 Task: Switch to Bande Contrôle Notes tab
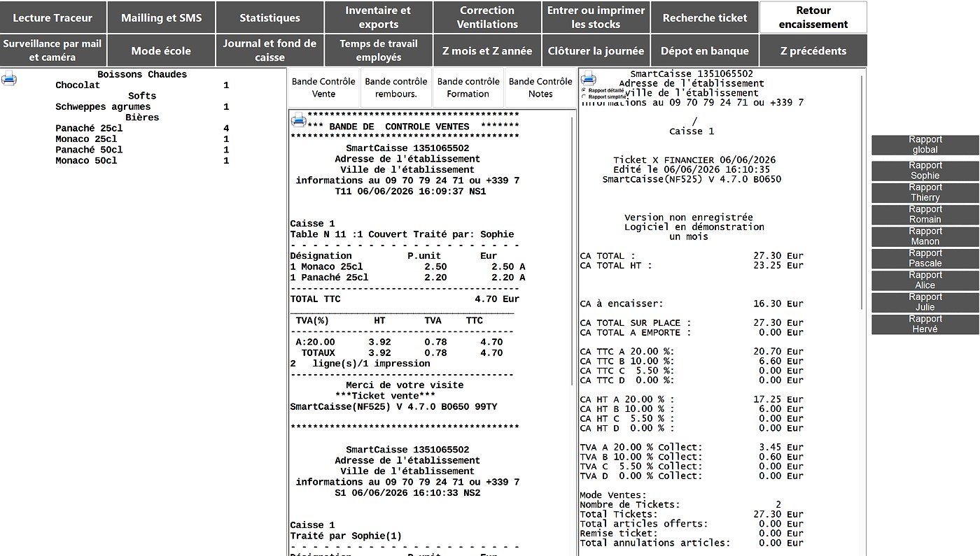540,87
